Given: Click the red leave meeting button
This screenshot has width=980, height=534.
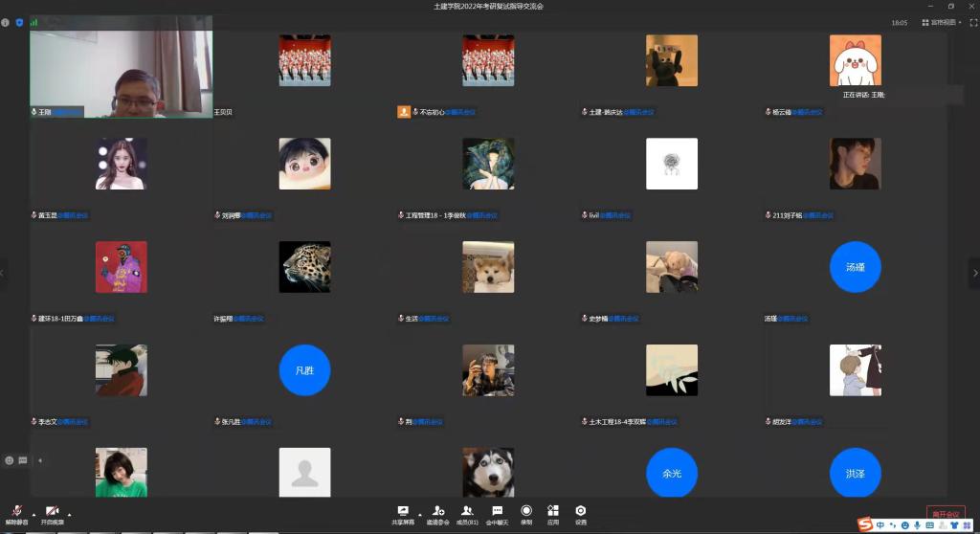Looking at the screenshot, I should (x=946, y=515).
